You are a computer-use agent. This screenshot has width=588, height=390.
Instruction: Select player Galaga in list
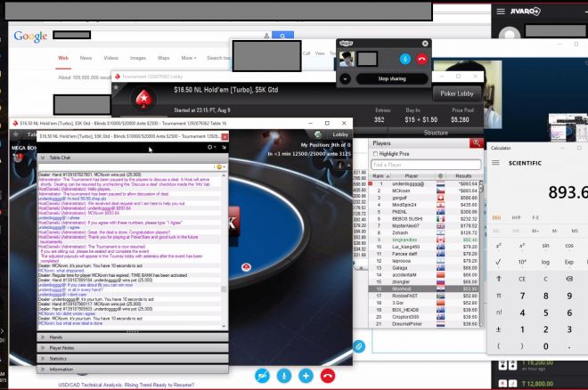423,268
